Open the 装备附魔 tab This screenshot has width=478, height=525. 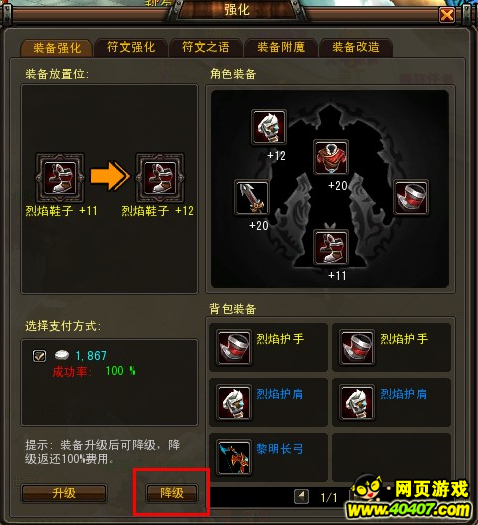pyautogui.click(x=281, y=47)
